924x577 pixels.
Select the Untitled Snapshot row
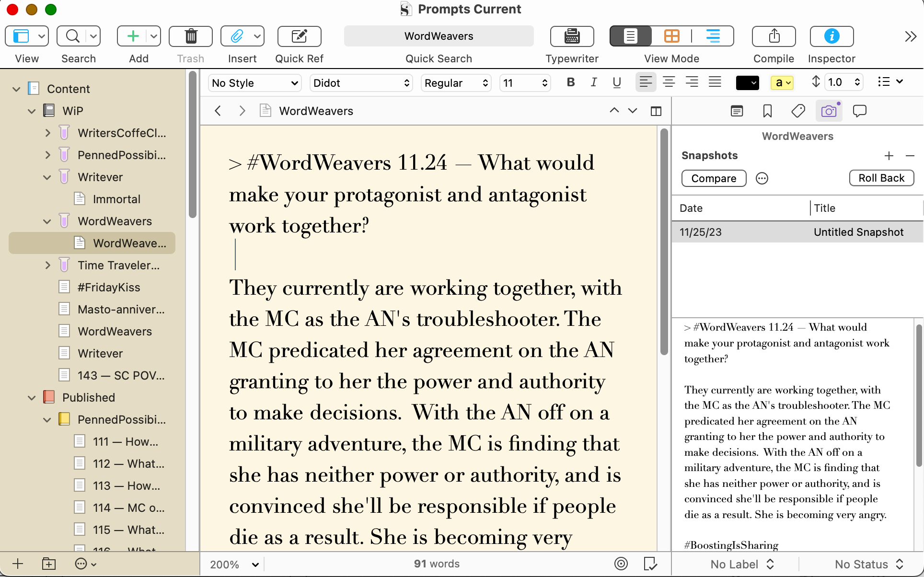[797, 232]
